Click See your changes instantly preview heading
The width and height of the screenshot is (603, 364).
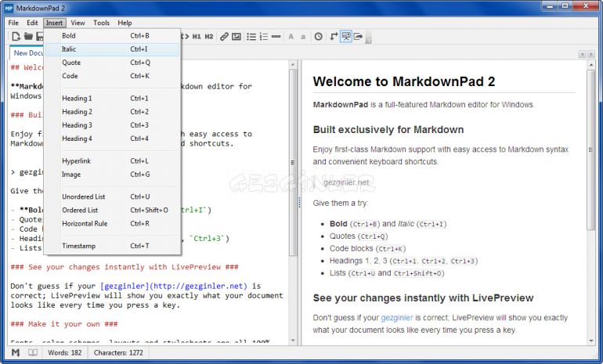[423, 298]
